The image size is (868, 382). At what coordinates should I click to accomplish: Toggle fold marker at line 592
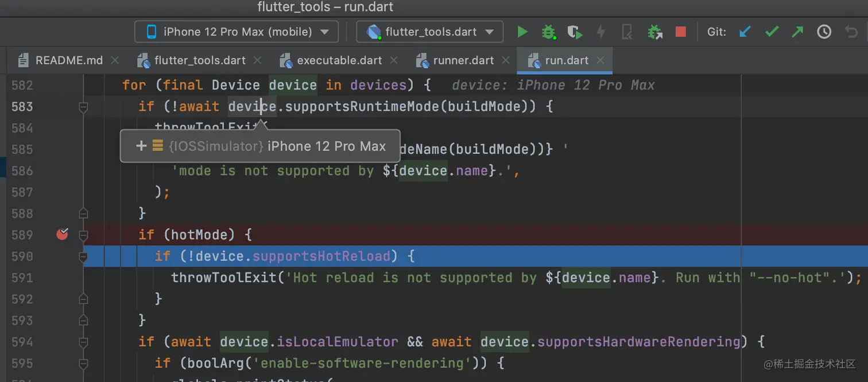click(x=83, y=299)
